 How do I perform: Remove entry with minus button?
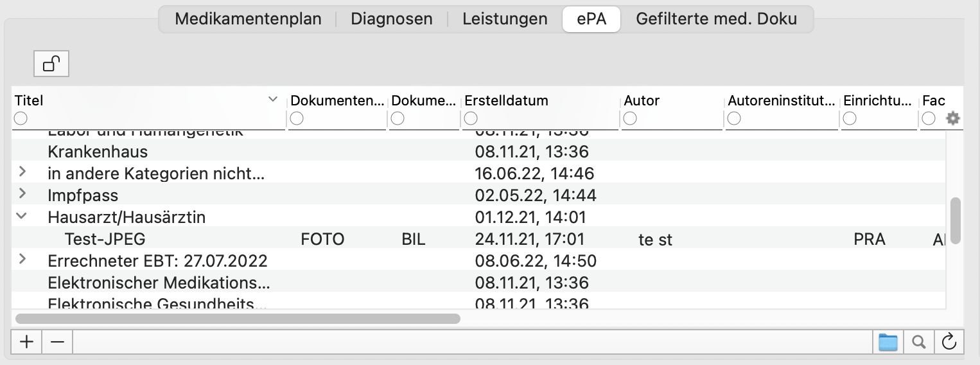click(57, 342)
